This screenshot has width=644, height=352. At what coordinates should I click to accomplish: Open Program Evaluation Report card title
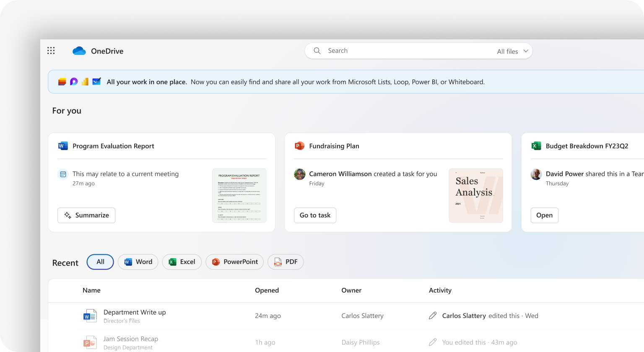pos(113,146)
